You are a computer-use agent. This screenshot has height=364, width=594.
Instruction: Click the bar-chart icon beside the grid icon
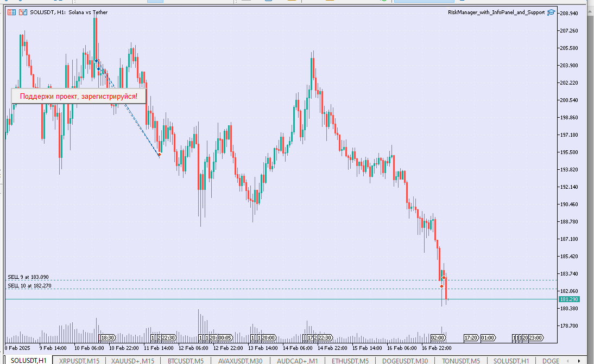tap(22, 12)
